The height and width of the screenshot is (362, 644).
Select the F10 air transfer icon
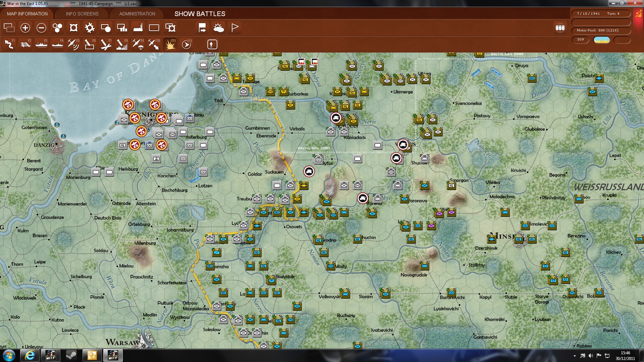point(154,44)
